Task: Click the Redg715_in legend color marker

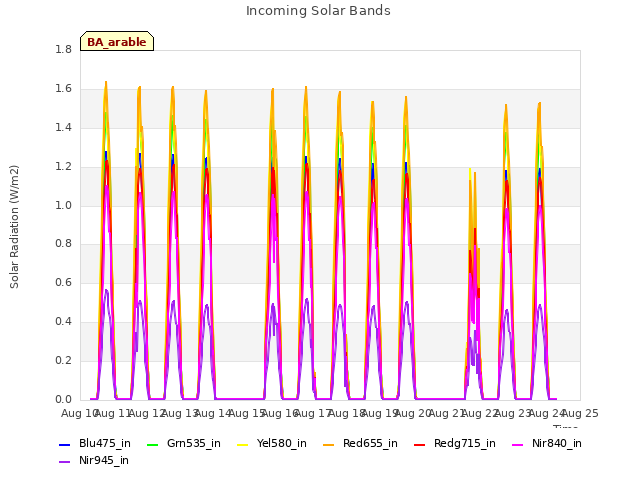Action: click(420, 444)
